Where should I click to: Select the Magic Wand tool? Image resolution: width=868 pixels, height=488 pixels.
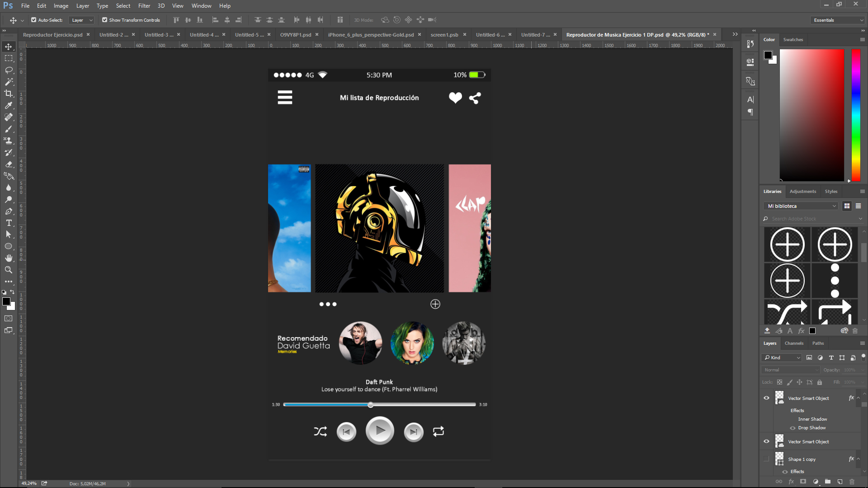pos(9,82)
